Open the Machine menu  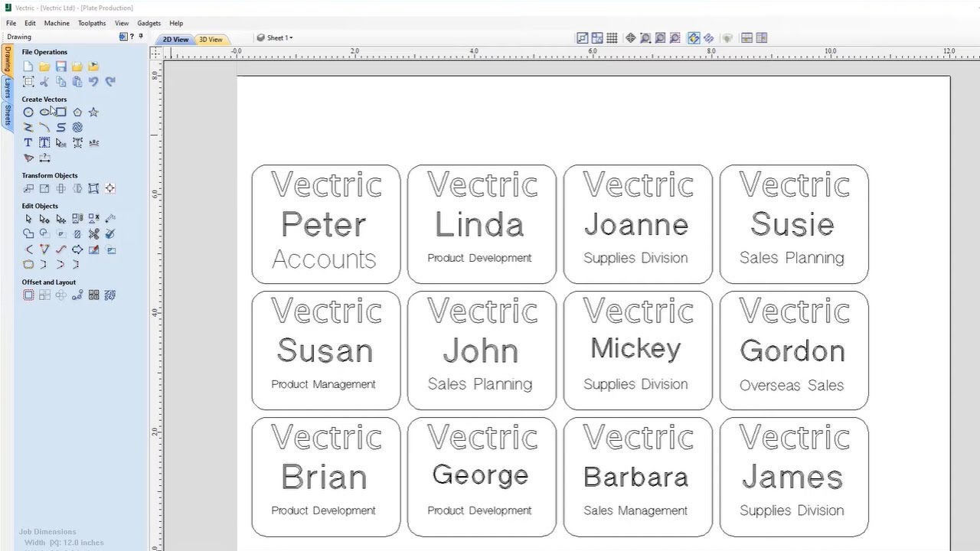click(x=57, y=23)
